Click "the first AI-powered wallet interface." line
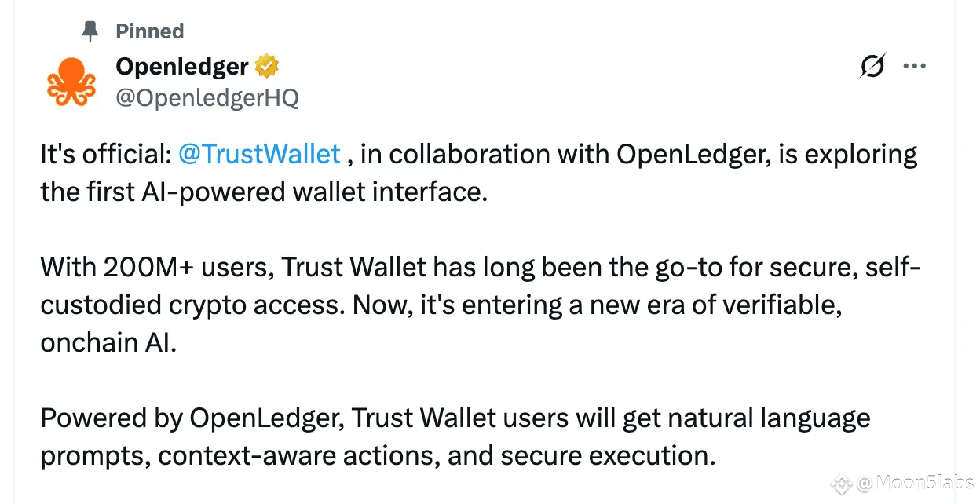This screenshot has width=980, height=504. click(x=264, y=192)
